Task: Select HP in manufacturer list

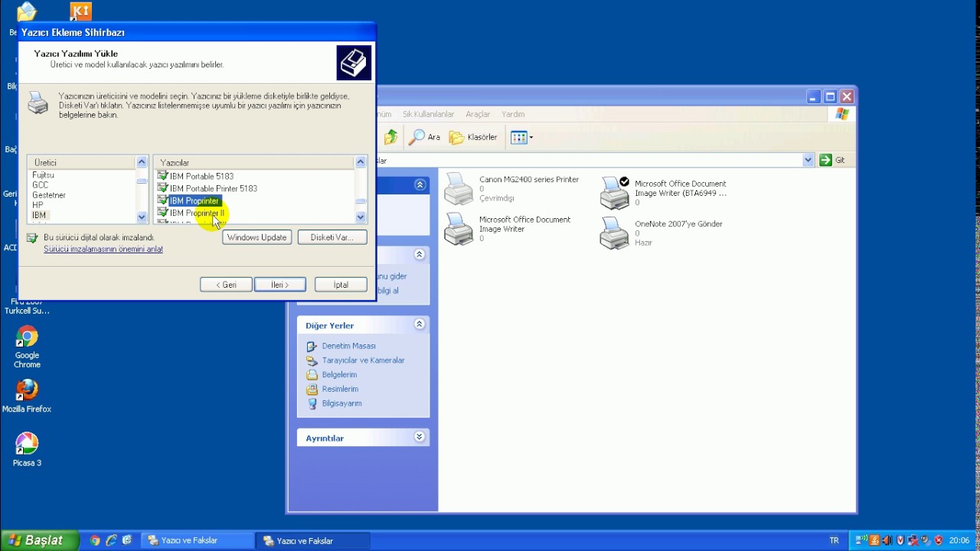Action: [x=38, y=205]
